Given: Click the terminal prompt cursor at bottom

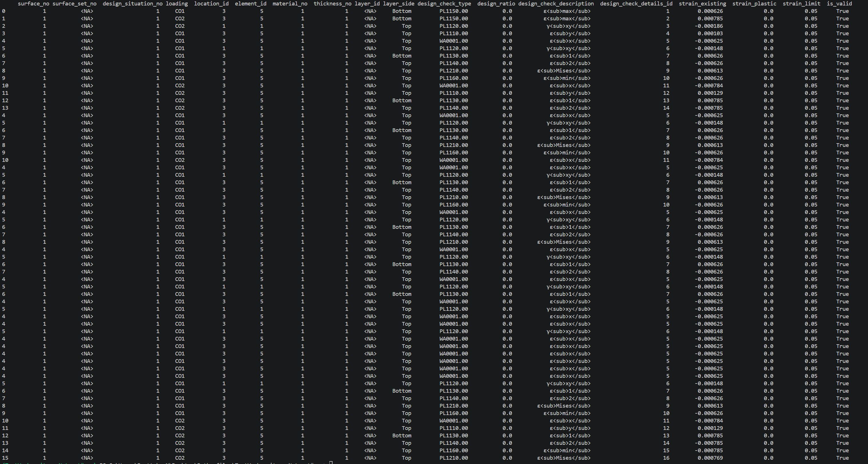Looking at the screenshot, I should click(331, 463).
